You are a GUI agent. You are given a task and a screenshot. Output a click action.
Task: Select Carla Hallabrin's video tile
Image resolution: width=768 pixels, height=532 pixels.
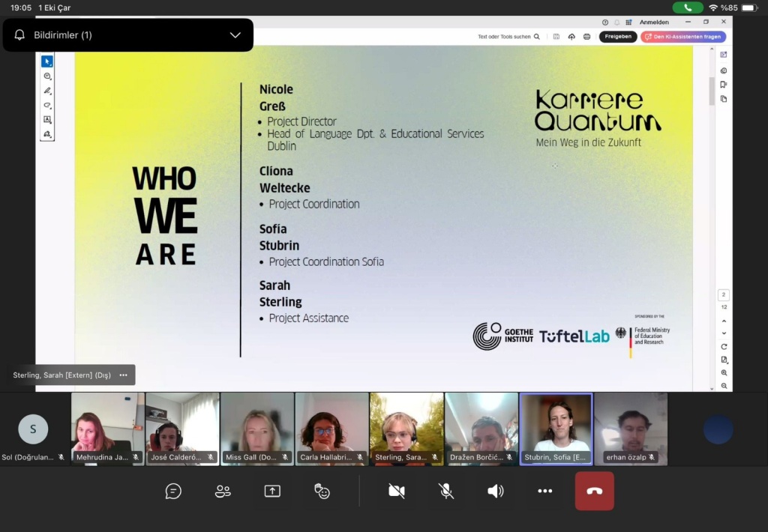(331, 427)
